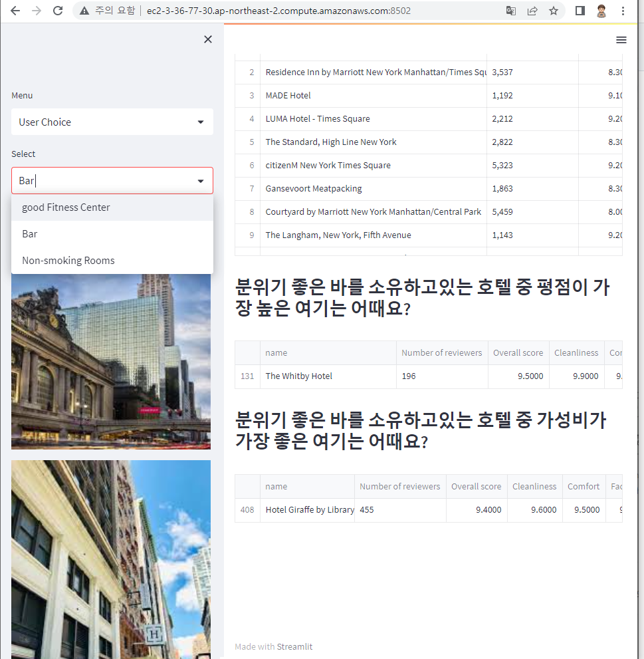Select the 'Bar' option in the list

(x=29, y=233)
